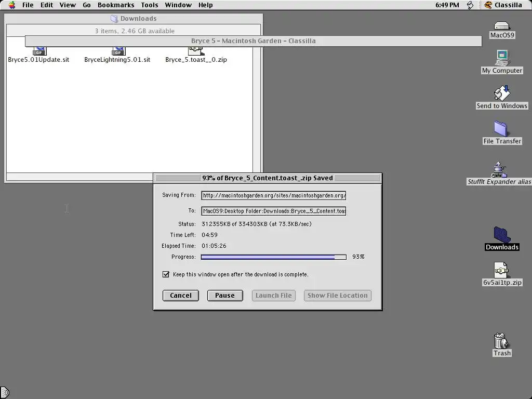The height and width of the screenshot is (399, 532).
Task: Open the Classilla application switcher menu
Action: click(x=503, y=5)
